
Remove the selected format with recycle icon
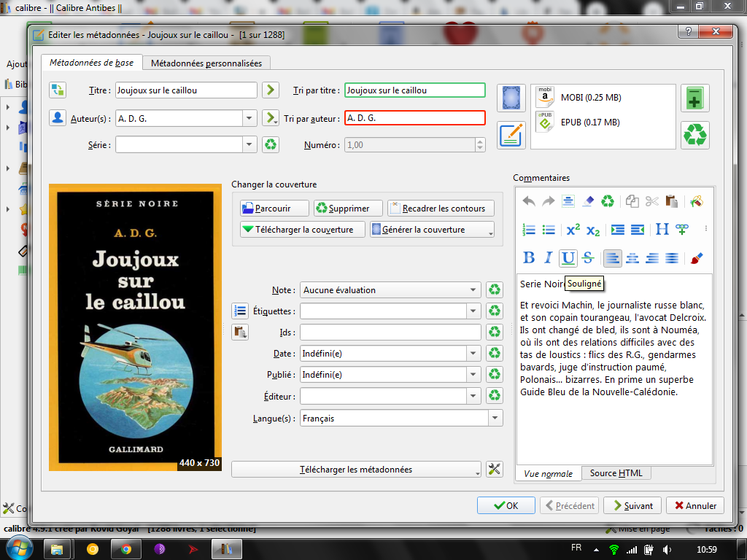click(694, 135)
